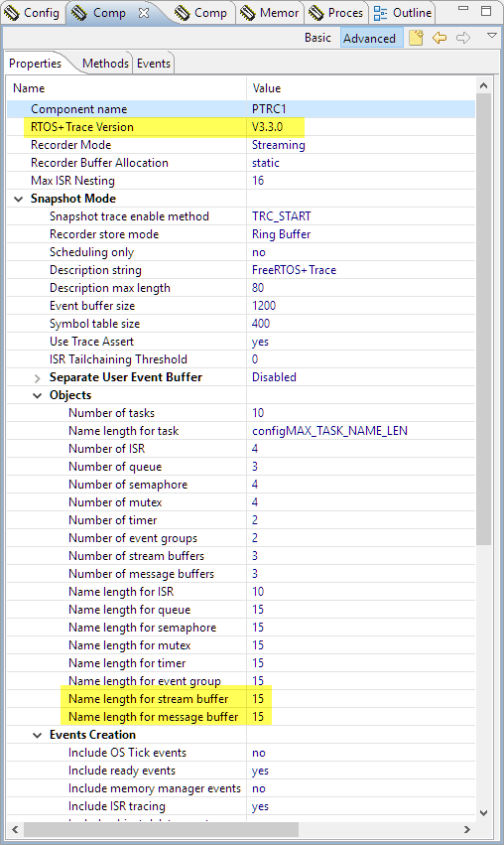The width and height of the screenshot is (504, 845).
Task: Open the Comp tab beside Memor
Action: click(200, 12)
